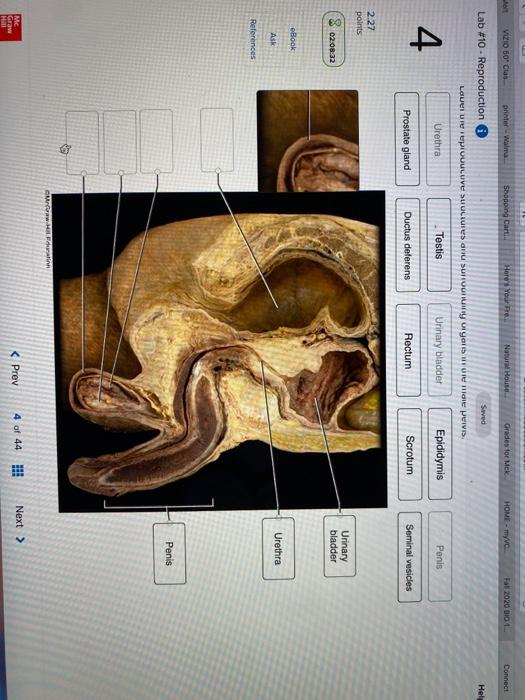
Task: Click the empty drop box nearest the hand cursor
Action: point(82,143)
